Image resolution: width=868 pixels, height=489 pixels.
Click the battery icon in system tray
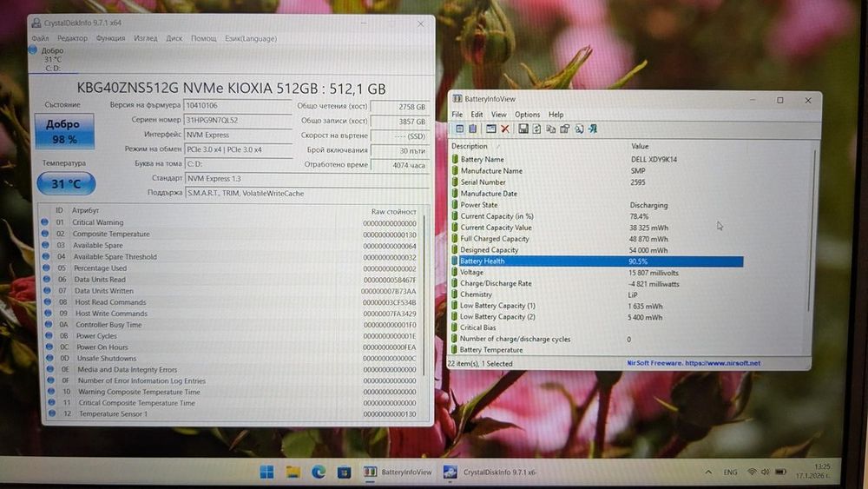click(x=780, y=472)
